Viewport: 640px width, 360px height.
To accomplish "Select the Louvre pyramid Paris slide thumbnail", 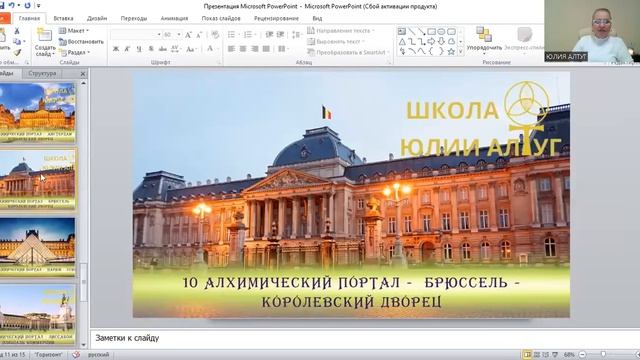I will pyautogui.click(x=38, y=247).
